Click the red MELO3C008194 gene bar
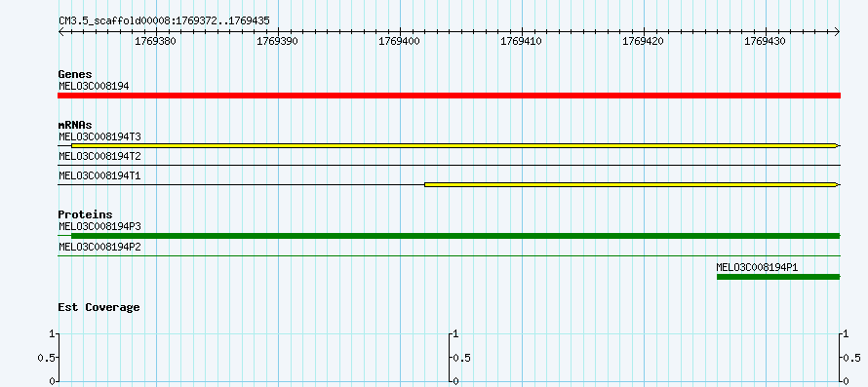This screenshot has width=868, height=387. click(449, 96)
